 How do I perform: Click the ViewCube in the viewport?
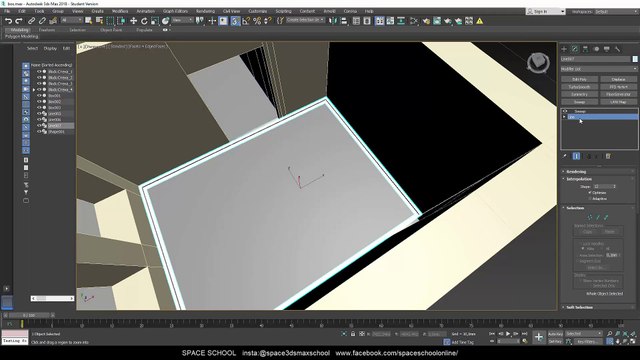tap(538, 62)
